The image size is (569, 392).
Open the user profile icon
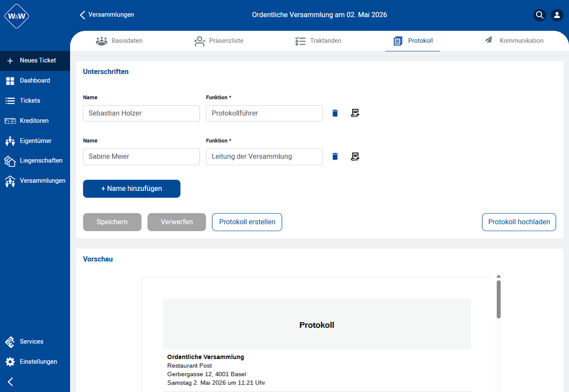(557, 15)
